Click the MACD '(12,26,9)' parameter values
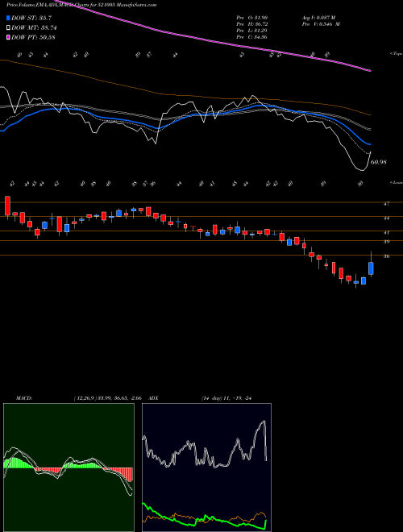This screenshot has height=532, width=403. pyautogui.click(x=110, y=398)
